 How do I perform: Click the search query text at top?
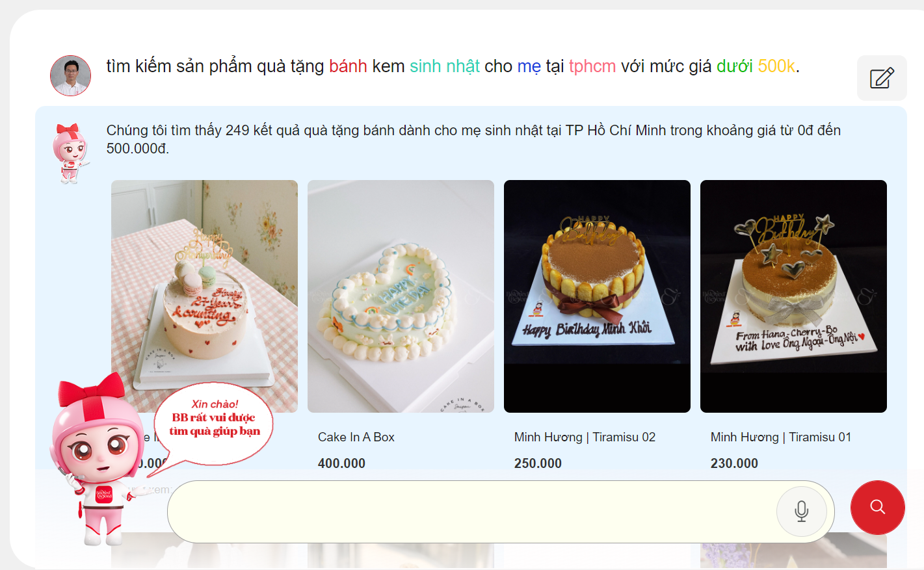pyautogui.click(x=453, y=66)
